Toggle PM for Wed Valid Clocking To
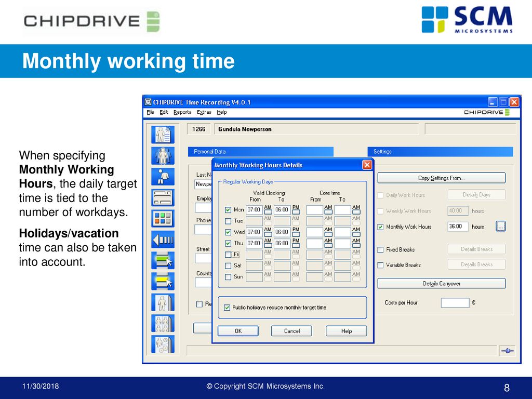Screen dimensions: 532x399 pos(296,234)
